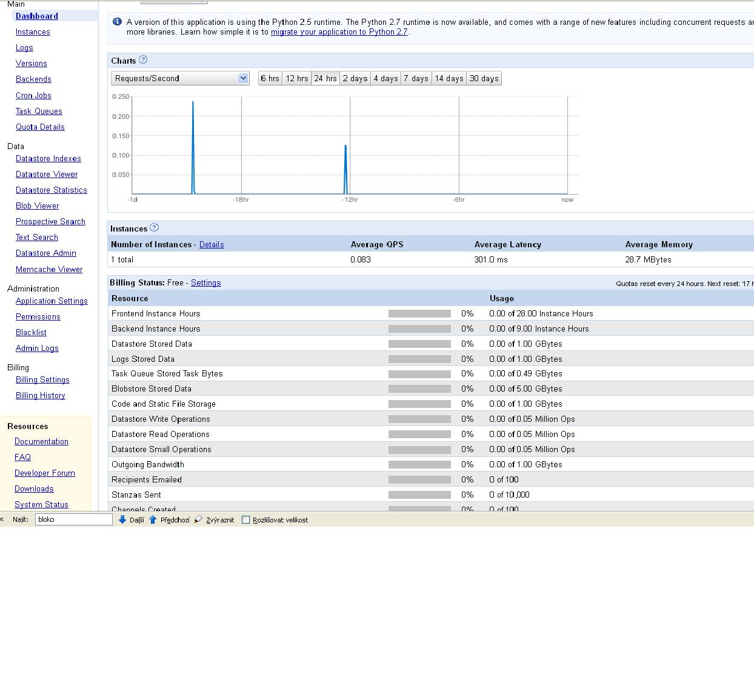The image size is (754, 700).
Task: Open the Permissions page
Action: click(38, 316)
